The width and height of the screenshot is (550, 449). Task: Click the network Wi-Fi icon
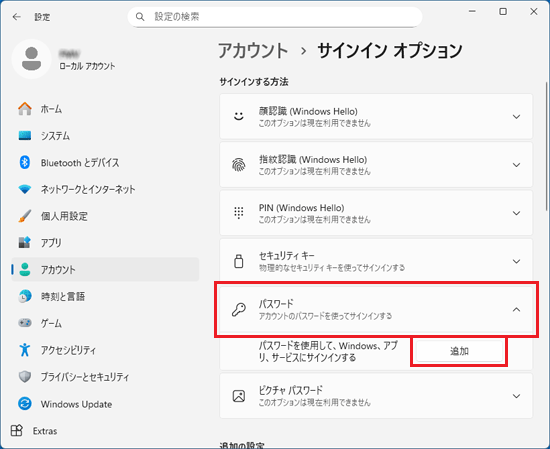[x=25, y=189]
